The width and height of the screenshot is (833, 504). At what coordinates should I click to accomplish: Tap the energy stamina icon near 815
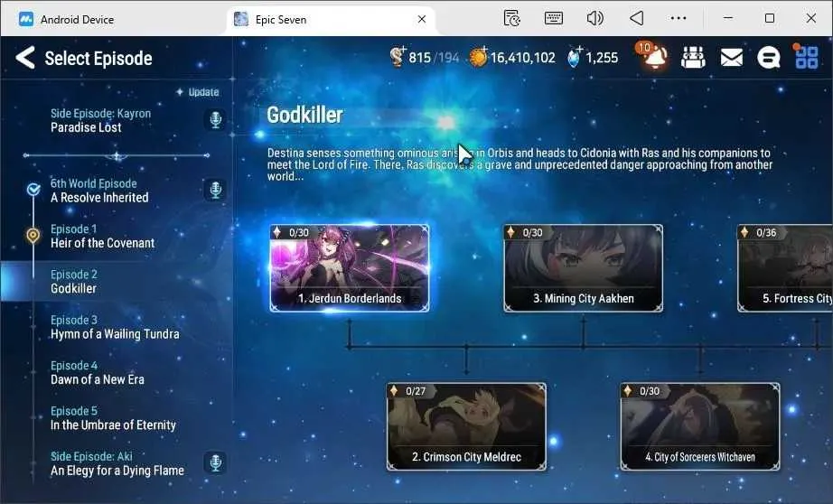pos(398,56)
